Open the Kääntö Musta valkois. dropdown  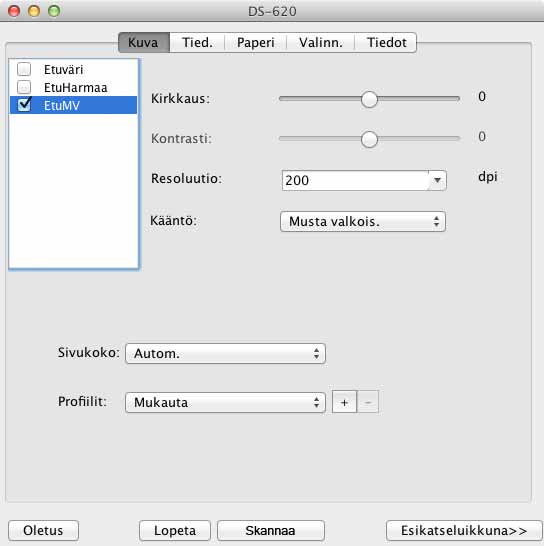[x=363, y=221]
